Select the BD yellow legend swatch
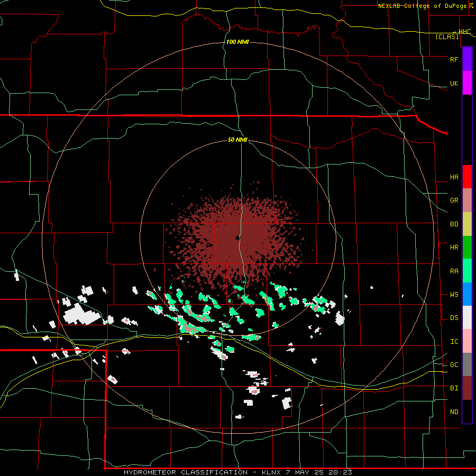Image resolution: width=476 pixels, height=476 pixels. coord(467,224)
